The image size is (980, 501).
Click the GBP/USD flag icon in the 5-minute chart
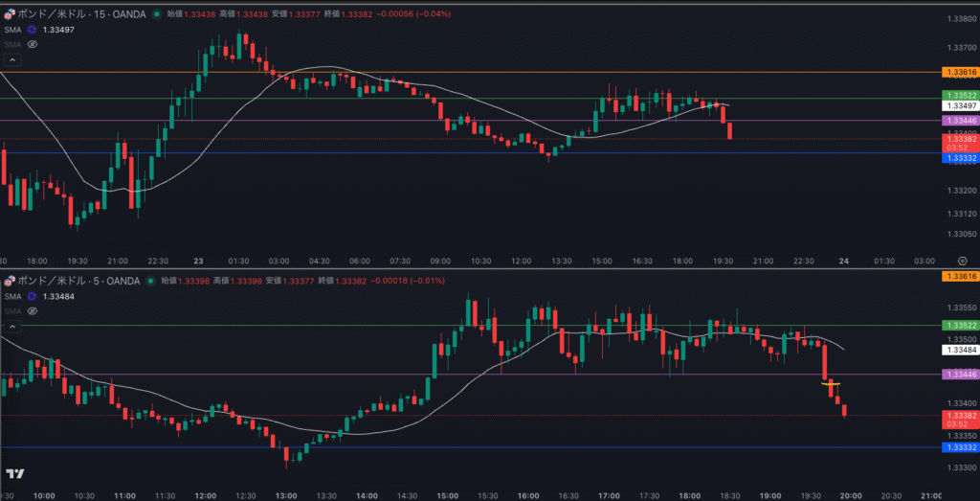[x=10, y=281]
